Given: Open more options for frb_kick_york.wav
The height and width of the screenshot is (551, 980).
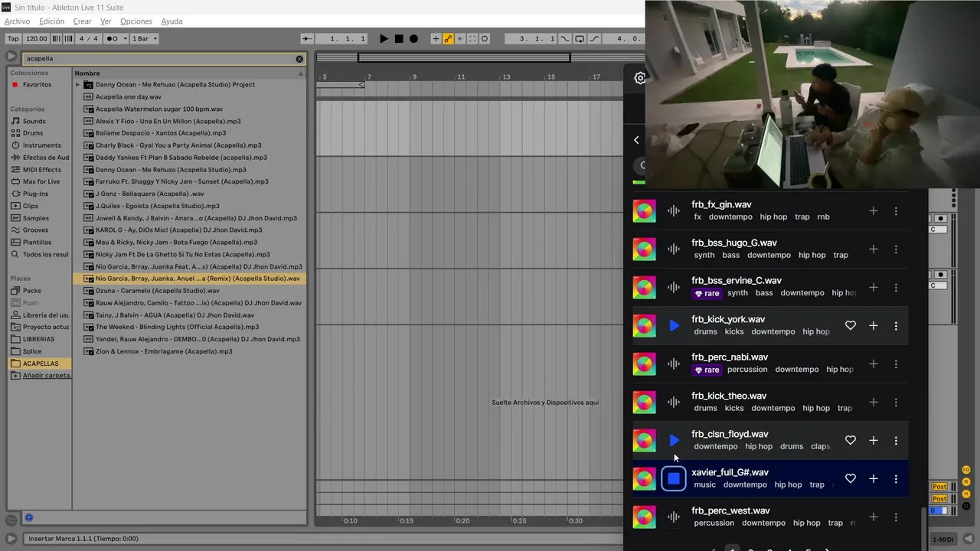Looking at the screenshot, I should point(896,326).
